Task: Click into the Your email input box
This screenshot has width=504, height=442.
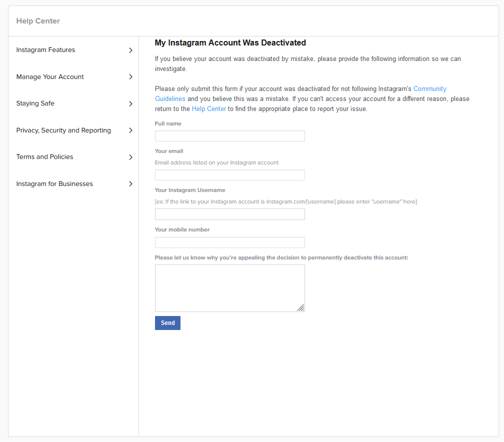Action: click(229, 175)
